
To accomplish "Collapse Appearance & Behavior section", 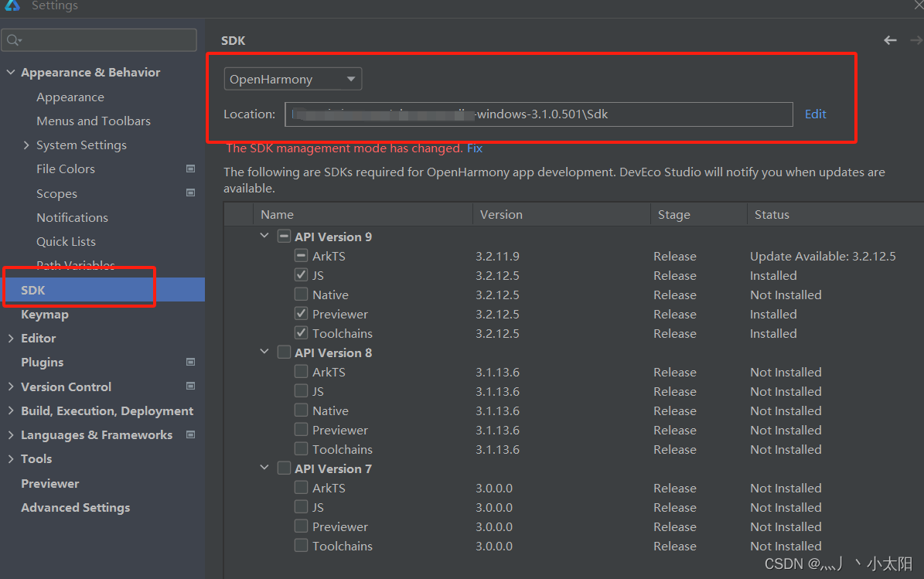I will pos(11,72).
